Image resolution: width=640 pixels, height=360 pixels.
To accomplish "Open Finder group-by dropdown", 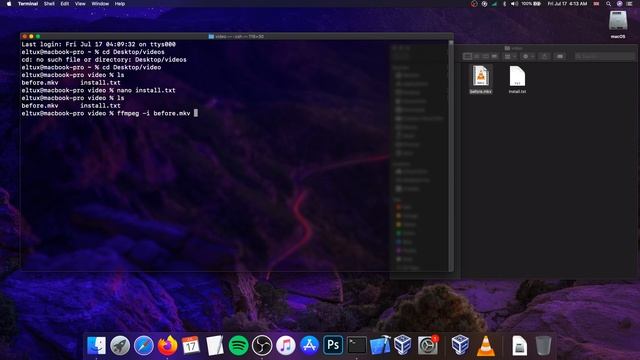I will click(510, 56).
